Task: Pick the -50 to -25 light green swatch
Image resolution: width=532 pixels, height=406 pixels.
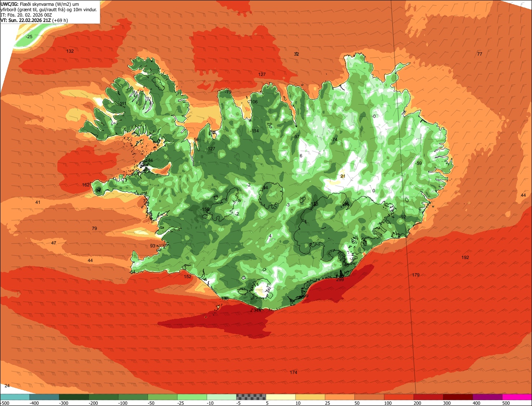Action: tap(163, 396)
